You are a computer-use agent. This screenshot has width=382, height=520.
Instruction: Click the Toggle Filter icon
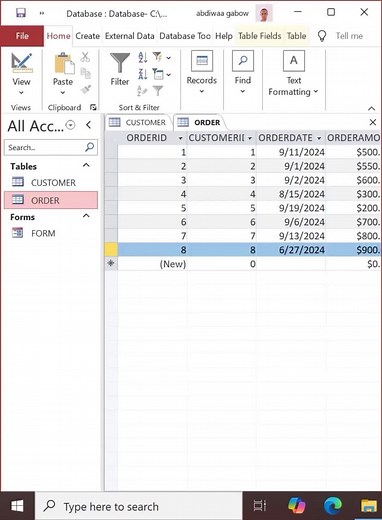tap(158, 90)
